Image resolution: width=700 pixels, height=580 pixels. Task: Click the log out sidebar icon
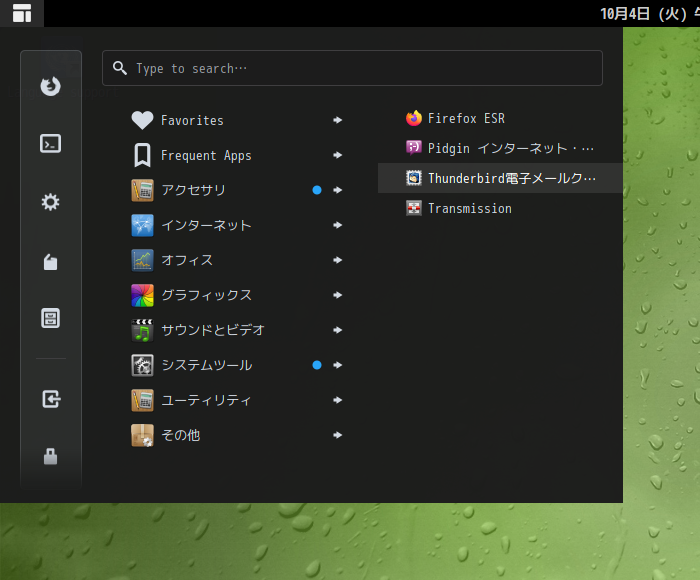(x=51, y=399)
